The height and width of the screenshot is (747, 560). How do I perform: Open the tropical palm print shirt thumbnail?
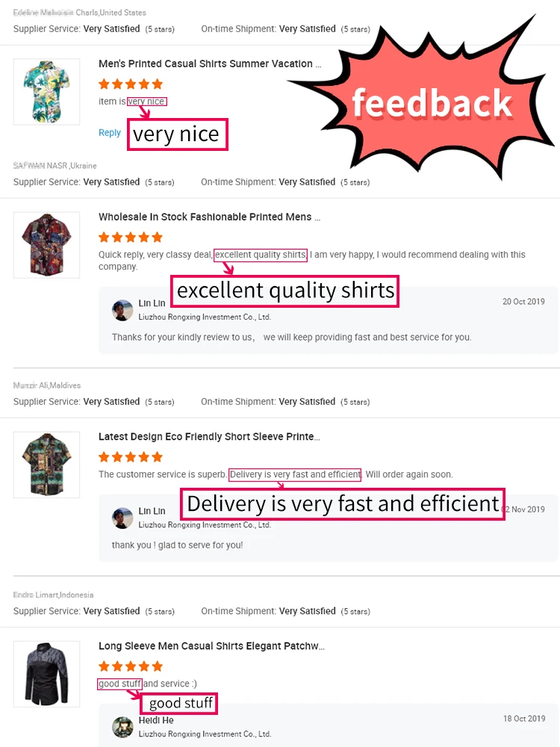click(x=46, y=92)
